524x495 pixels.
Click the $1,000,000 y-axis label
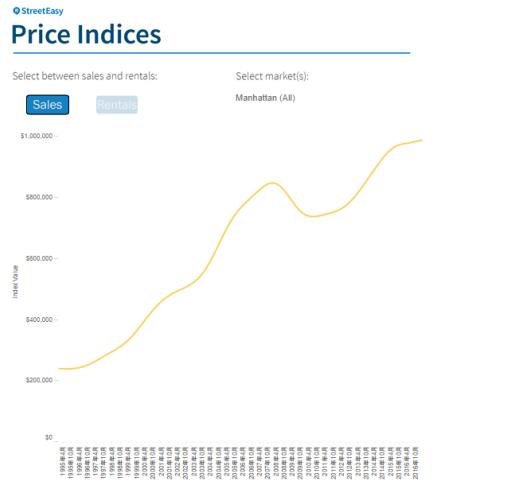point(36,136)
